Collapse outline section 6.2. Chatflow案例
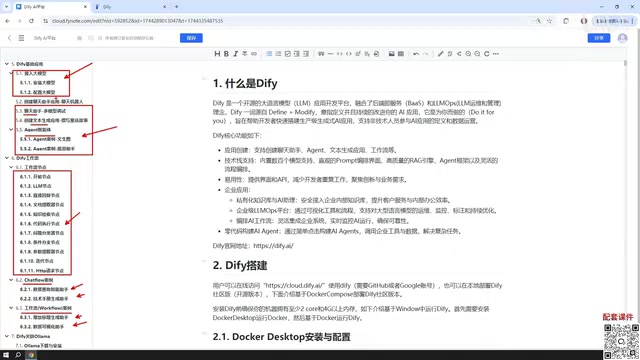This screenshot has height=360, width=640. click(x=11, y=280)
